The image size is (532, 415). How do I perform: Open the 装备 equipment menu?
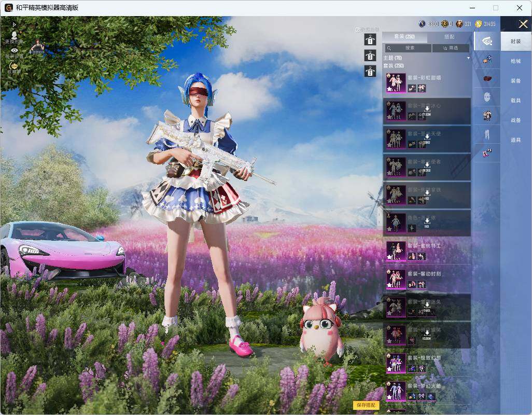(516, 81)
